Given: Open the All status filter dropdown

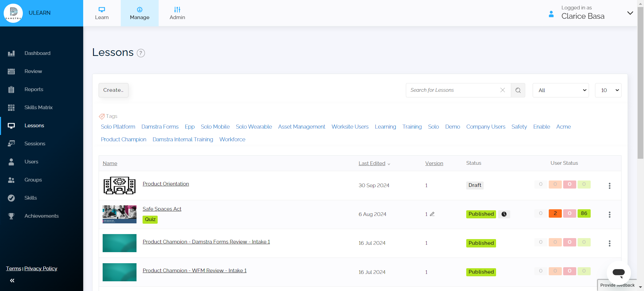Looking at the screenshot, I should click(560, 90).
